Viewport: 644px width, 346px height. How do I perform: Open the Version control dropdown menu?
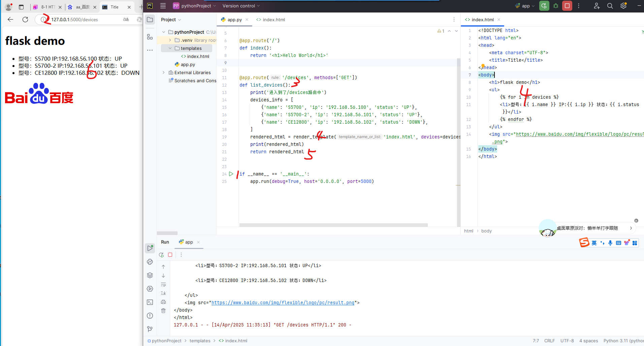(x=241, y=6)
